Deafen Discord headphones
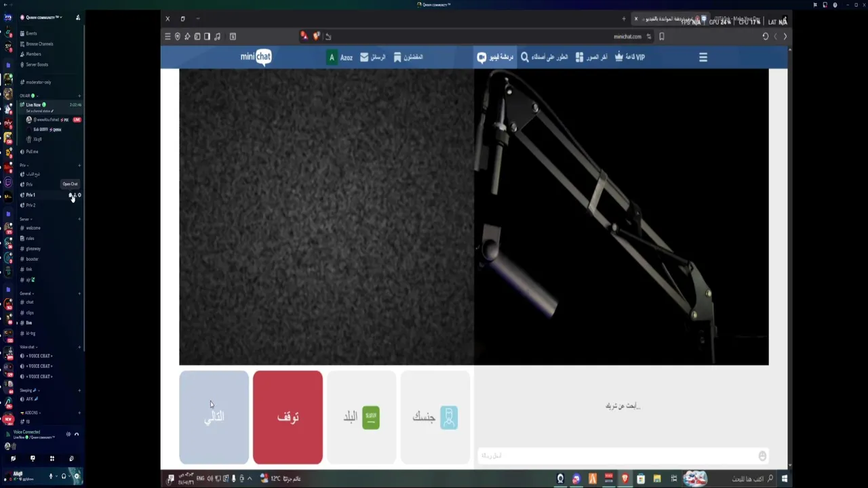This screenshot has width=868, height=488. [64, 476]
